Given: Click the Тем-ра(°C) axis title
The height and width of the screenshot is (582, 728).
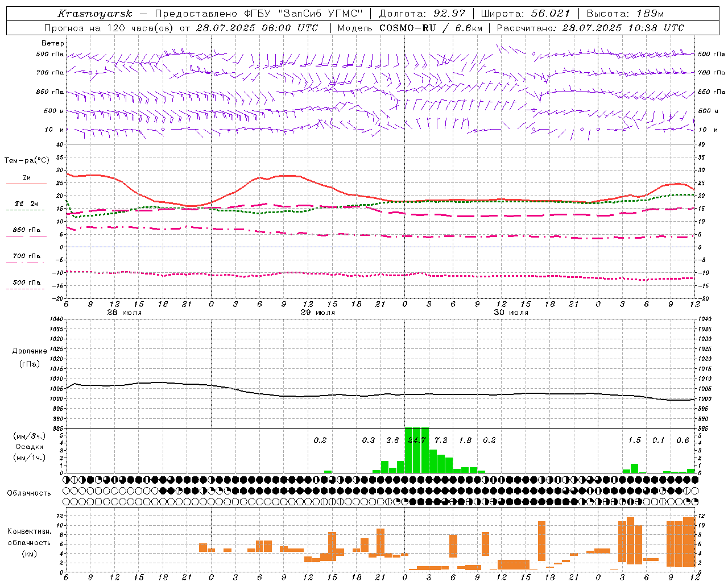Looking at the screenshot, I should pyautogui.click(x=27, y=161).
